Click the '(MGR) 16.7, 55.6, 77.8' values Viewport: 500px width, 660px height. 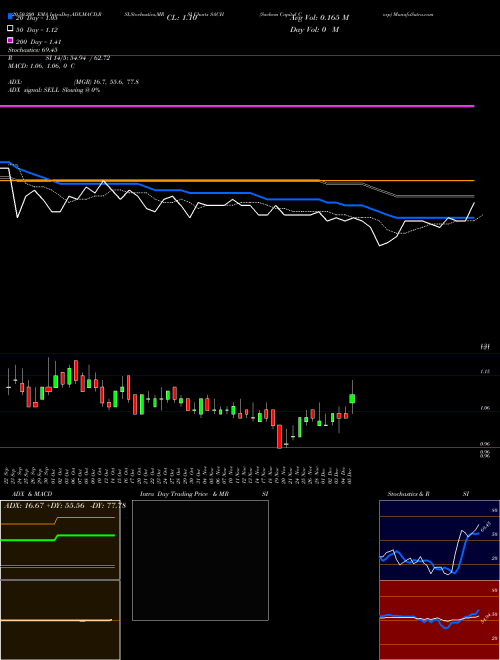coord(106,82)
